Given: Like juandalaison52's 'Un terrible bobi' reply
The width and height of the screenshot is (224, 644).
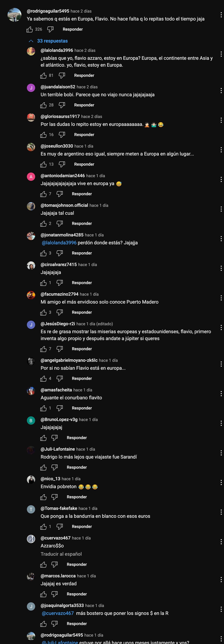Looking at the screenshot, I should click(44, 105).
